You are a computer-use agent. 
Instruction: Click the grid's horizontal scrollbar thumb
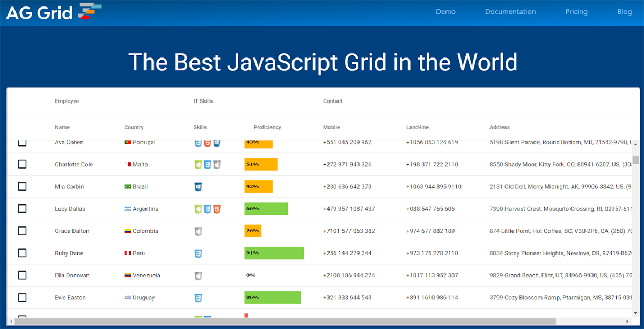click(284, 321)
